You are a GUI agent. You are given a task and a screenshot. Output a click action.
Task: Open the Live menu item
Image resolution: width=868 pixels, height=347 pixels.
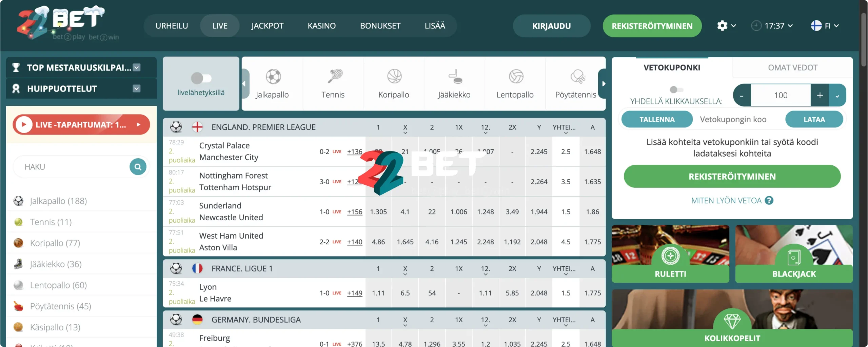(220, 26)
